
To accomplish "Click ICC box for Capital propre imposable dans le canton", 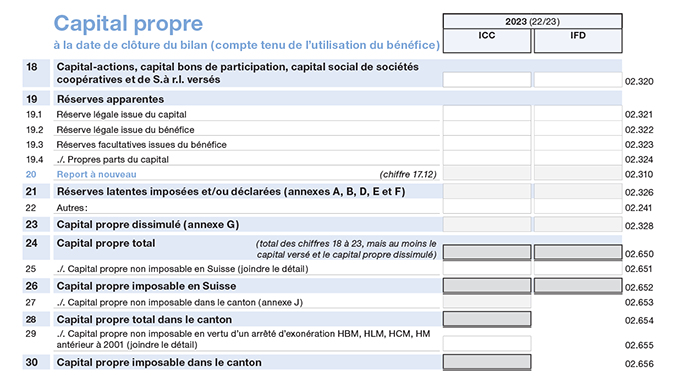I will 487,362.
